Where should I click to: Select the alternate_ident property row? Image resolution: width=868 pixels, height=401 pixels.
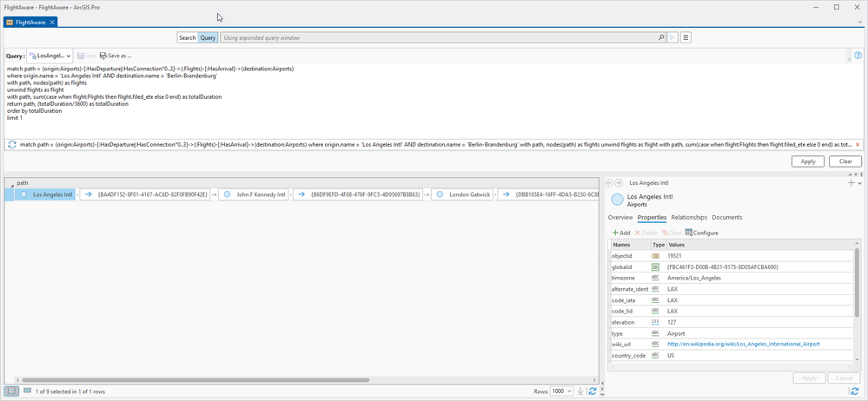(733, 289)
